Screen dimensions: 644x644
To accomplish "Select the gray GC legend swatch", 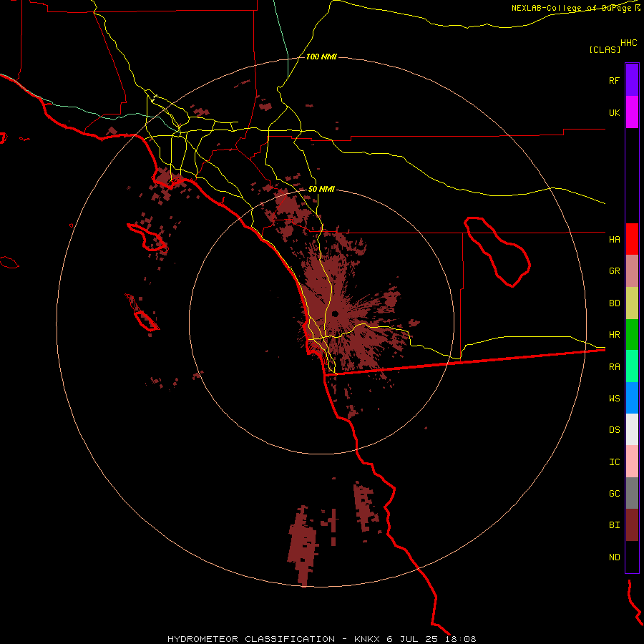I will tap(632, 493).
